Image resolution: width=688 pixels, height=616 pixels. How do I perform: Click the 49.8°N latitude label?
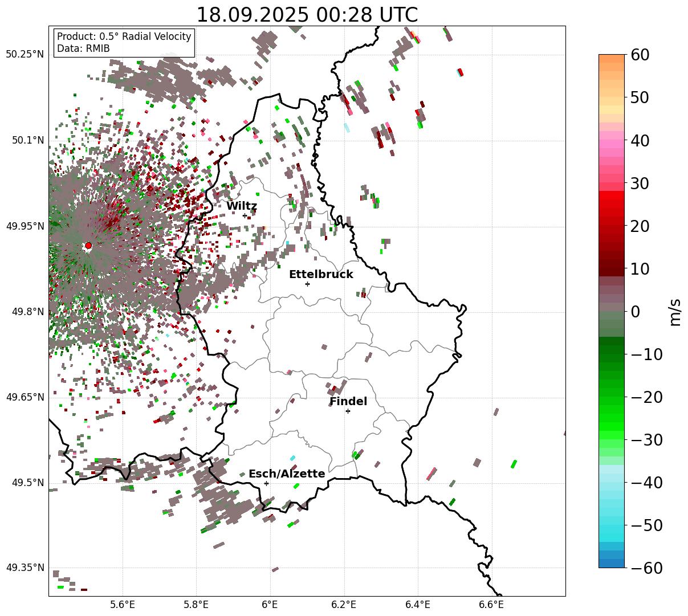pyautogui.click(x=27, y=312)
